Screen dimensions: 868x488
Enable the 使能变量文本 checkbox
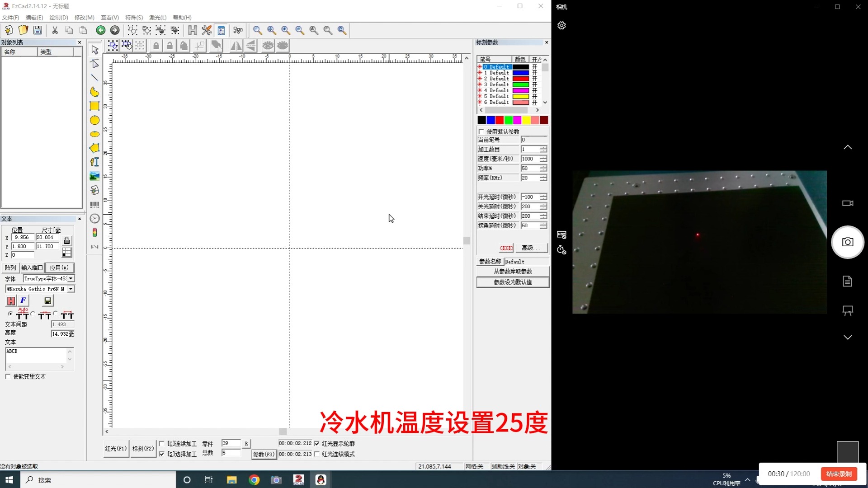point(8,376)
